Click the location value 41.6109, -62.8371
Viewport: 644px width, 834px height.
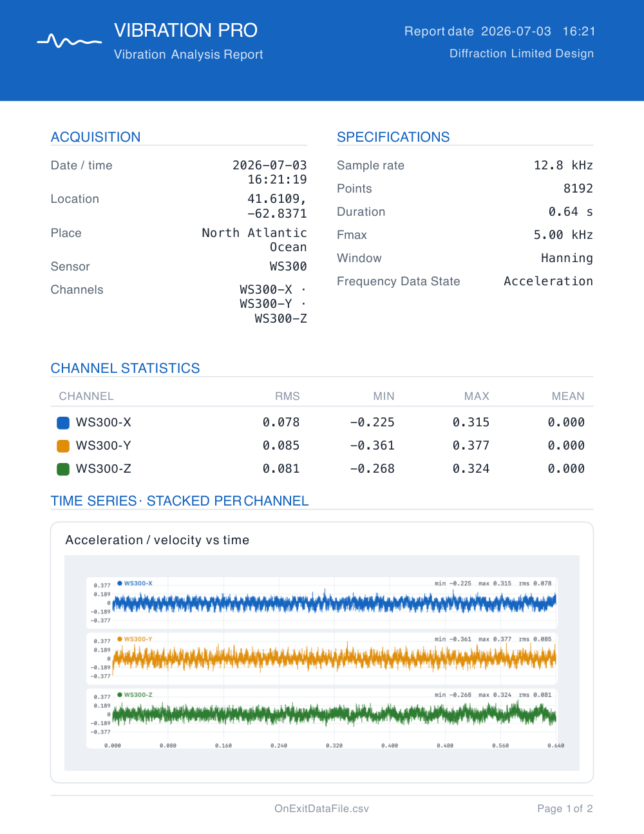point(277,206)
